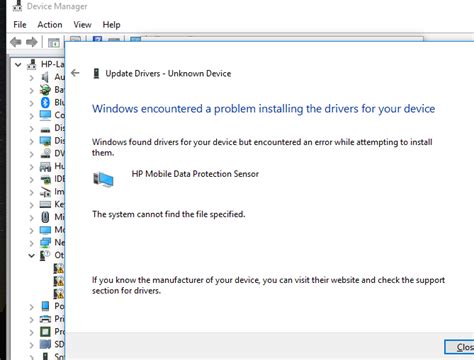The width and height of the screenshot is (474, 360).
Task: Select the keyboard category icon
Action: (x=45, y=204)
